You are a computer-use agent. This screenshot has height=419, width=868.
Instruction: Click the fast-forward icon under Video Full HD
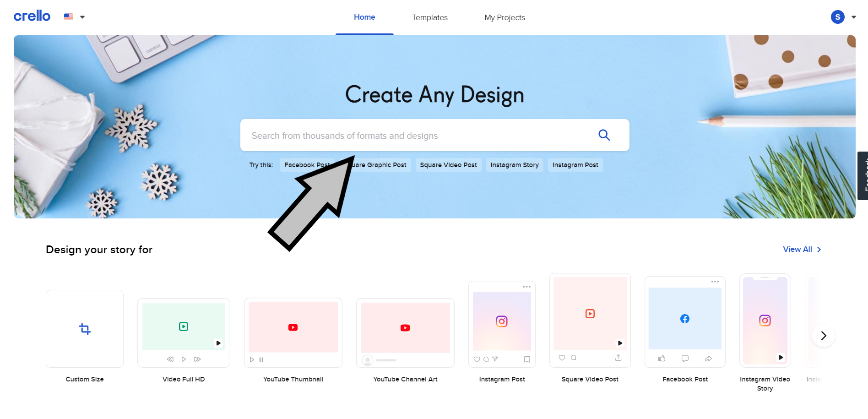(x=197, y=359)
